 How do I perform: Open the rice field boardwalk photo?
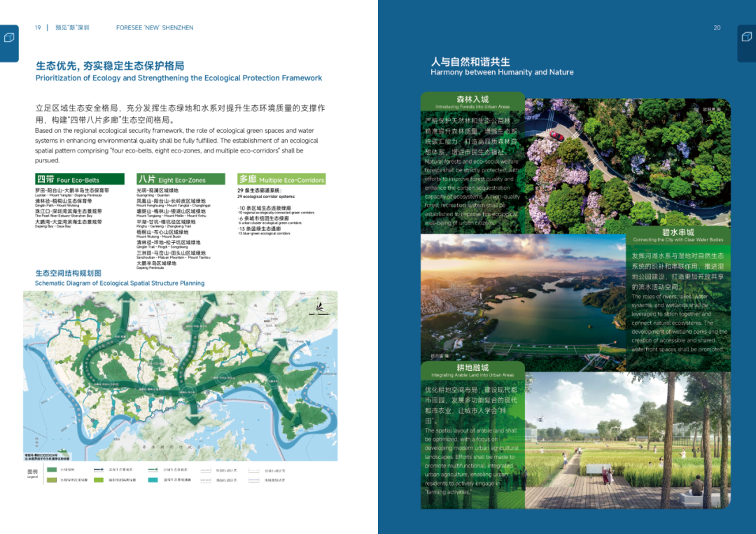click(626, 441)
